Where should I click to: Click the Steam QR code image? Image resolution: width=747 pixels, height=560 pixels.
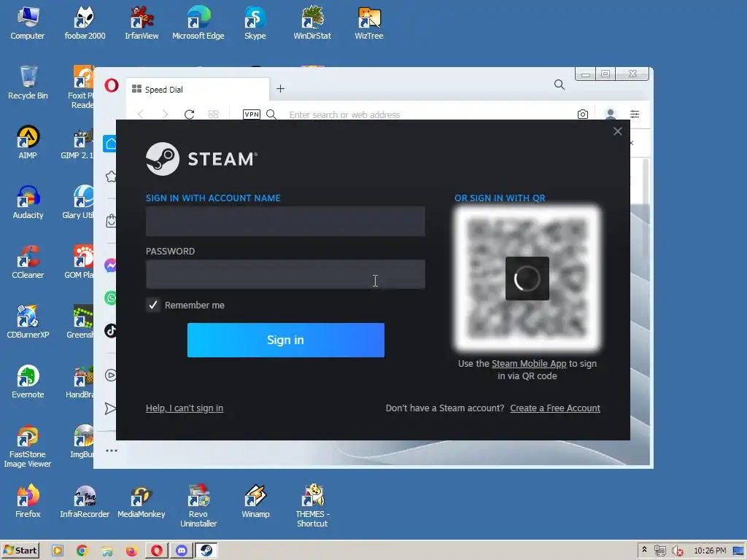click(527, 279)
